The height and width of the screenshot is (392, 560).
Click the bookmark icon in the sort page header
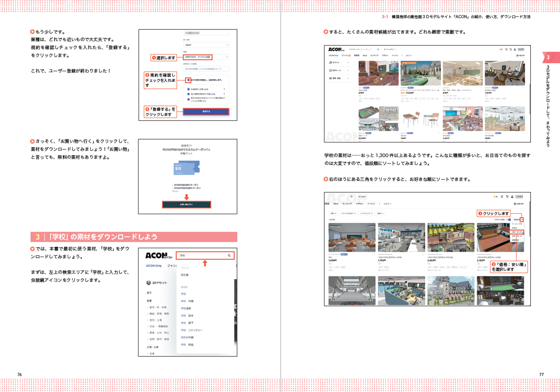tap(502, 197)
